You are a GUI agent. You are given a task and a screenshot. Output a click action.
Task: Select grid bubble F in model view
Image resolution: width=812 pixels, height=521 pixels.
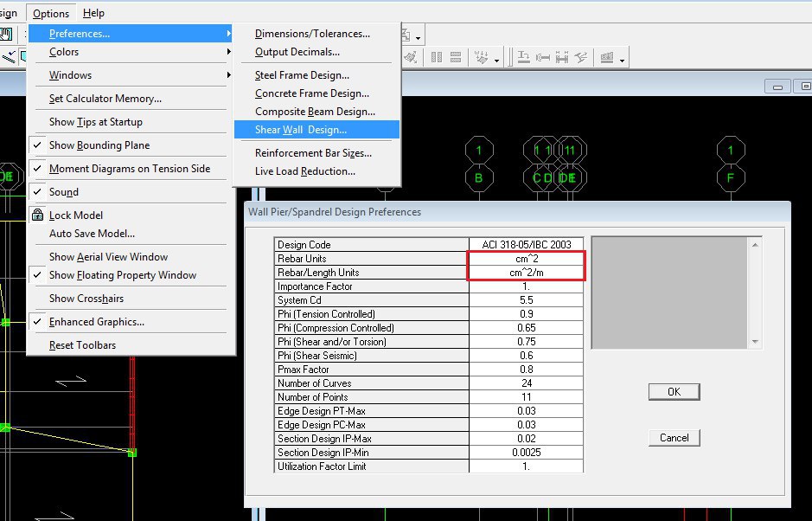[731, 177]
